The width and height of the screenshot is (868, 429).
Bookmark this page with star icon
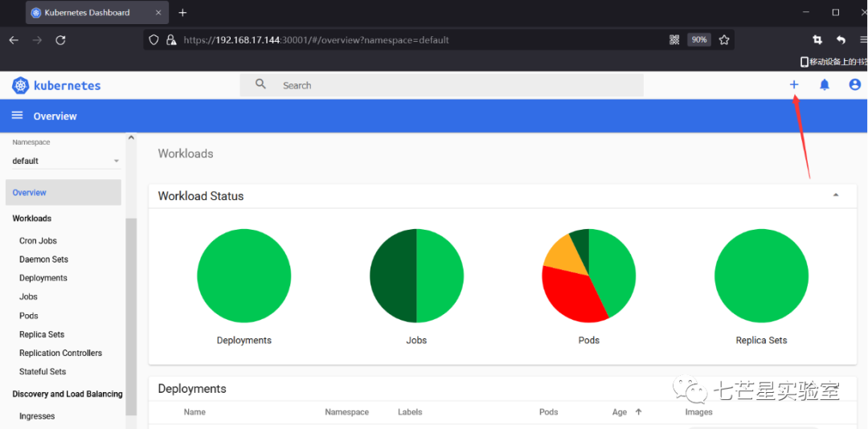(724, 40)
